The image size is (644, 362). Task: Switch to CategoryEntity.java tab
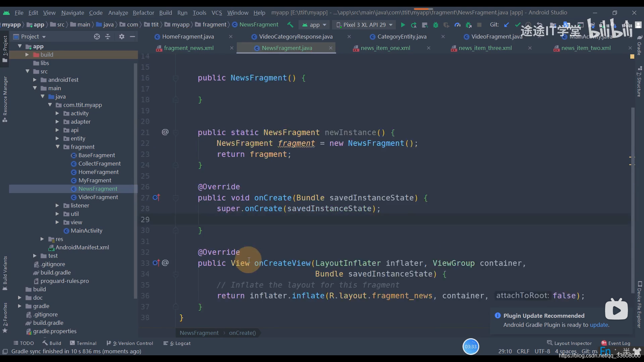point(402,37)
